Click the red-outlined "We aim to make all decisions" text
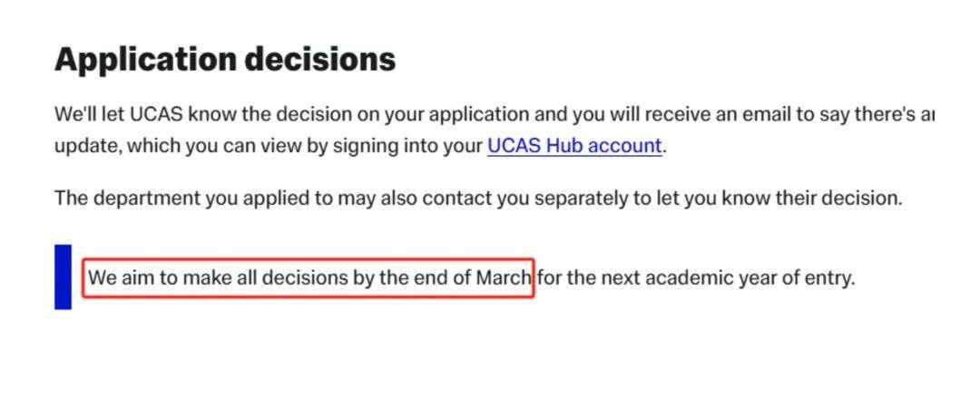The image size is (980, 397). coord(309,277)
